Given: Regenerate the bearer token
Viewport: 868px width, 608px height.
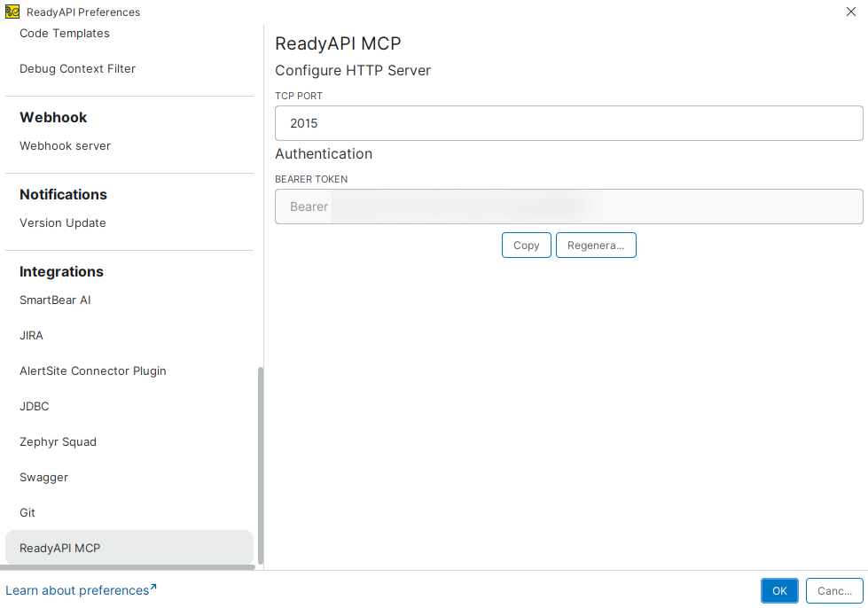Looking at the screenshot, I should (x=596, y=246).
